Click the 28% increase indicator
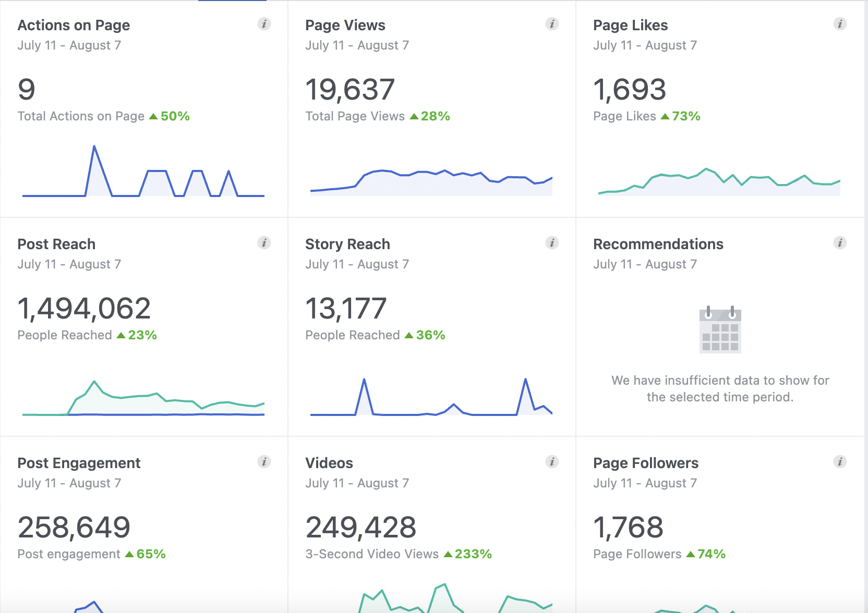The height and width of the screenshot is (613, 868). (430, 116)
